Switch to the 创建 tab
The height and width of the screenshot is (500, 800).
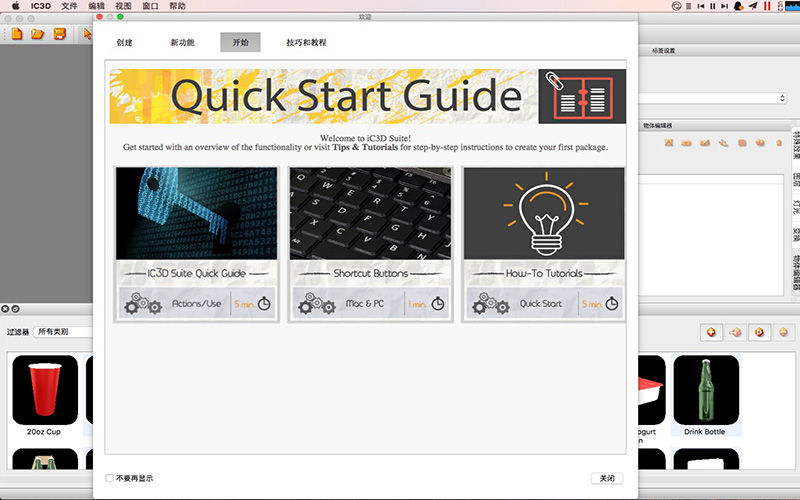(x=124, y=42)
